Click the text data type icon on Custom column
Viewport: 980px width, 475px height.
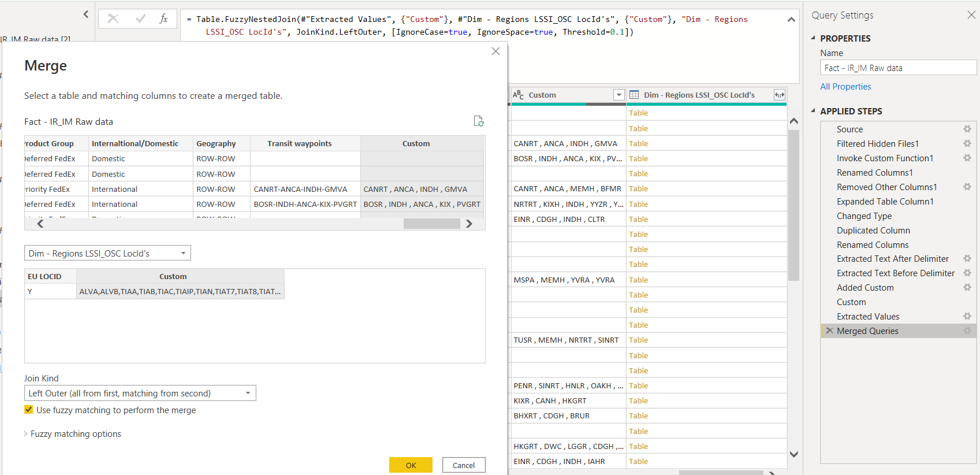[519, 95]
